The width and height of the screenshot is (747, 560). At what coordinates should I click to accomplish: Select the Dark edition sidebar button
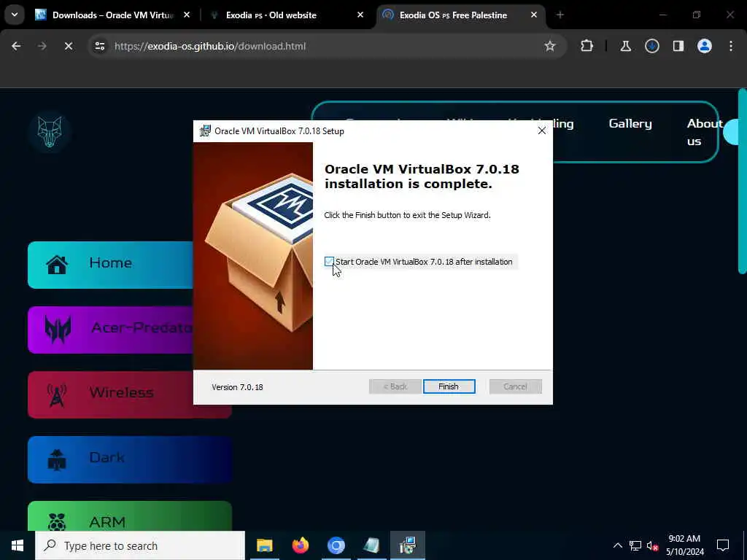[130, 459]
